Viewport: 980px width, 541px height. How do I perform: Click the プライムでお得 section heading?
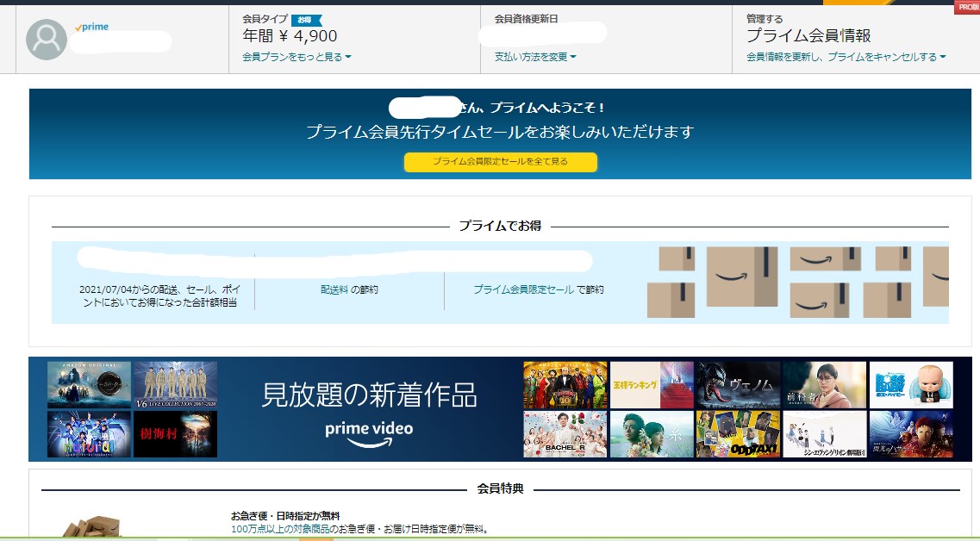pos(500,226)
